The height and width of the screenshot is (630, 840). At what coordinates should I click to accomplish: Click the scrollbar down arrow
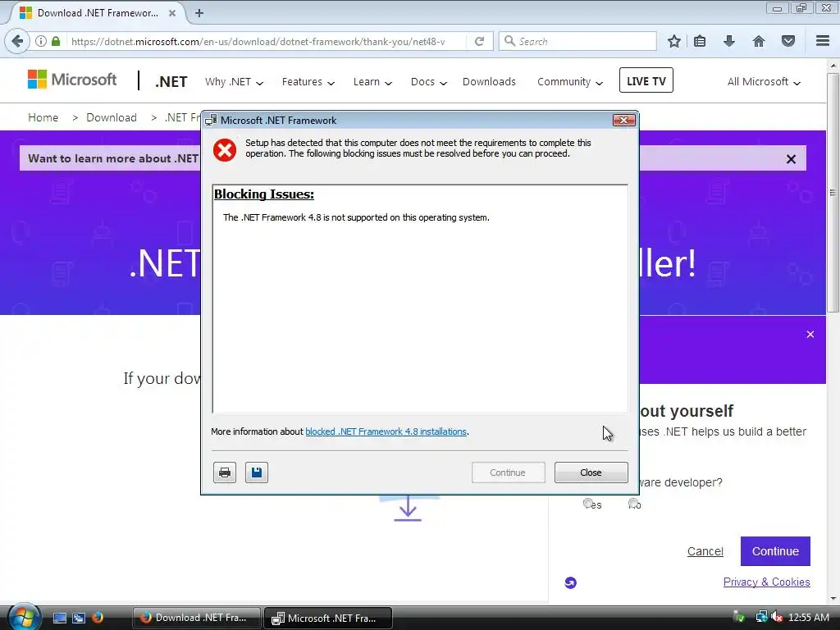coord(833,598)
